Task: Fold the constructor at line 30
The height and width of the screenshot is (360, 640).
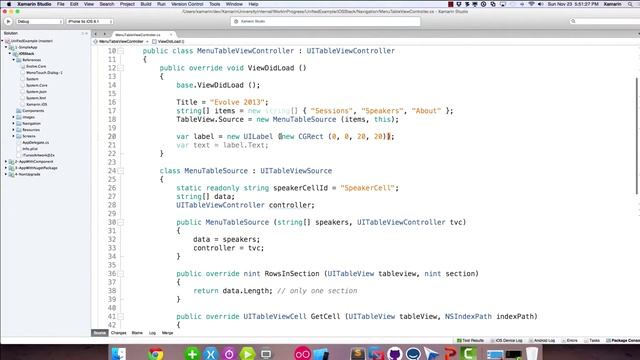Action: pos(121,222)
